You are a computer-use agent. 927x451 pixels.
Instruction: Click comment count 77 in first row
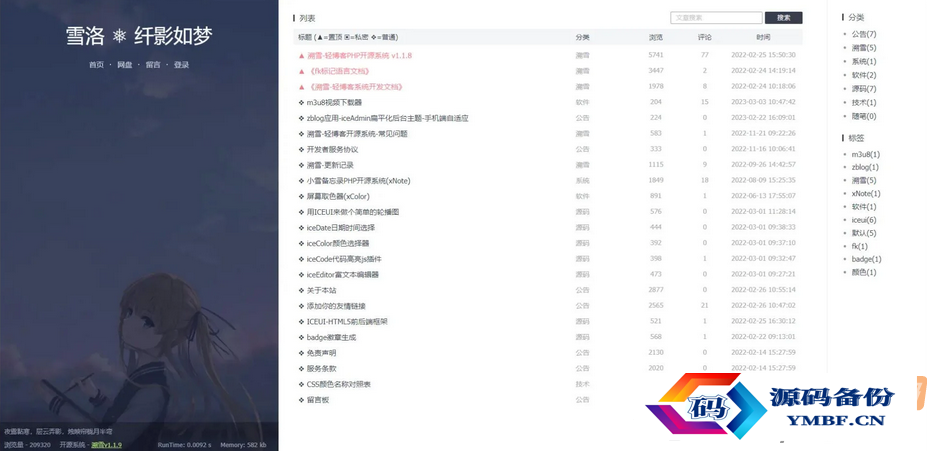[705, 55]
